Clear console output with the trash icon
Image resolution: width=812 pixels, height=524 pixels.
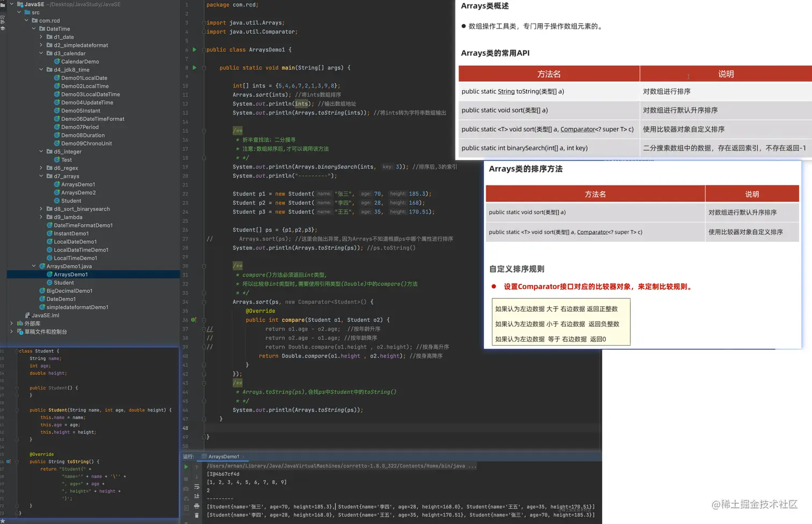(x=197, y=515)
